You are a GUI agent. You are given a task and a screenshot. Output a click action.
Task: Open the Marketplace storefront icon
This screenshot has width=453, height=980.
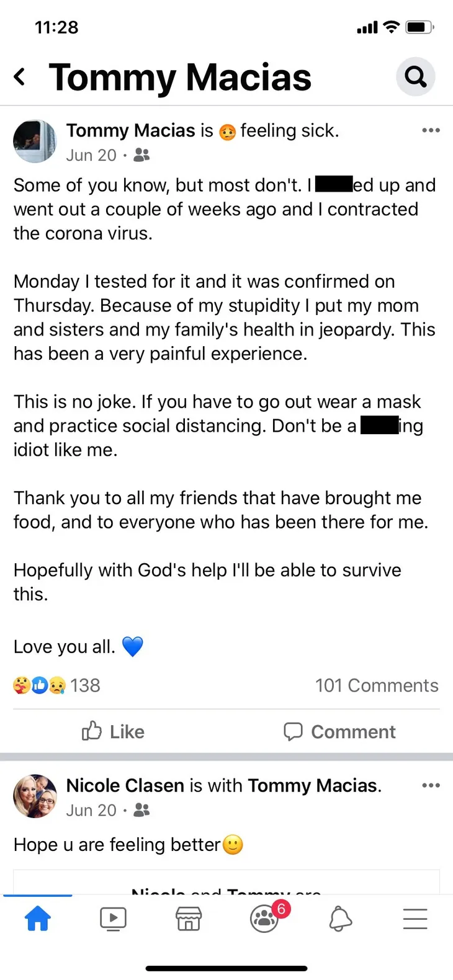[189, 919]
